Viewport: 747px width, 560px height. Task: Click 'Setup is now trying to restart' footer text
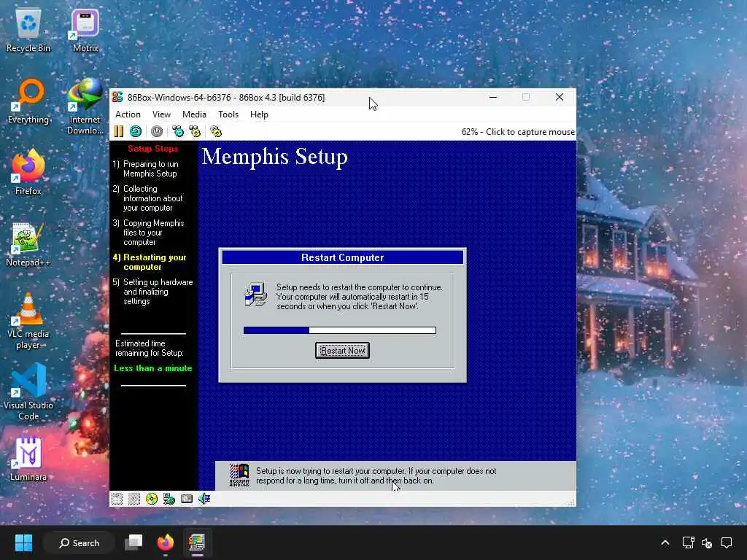[x=376, y=475]
